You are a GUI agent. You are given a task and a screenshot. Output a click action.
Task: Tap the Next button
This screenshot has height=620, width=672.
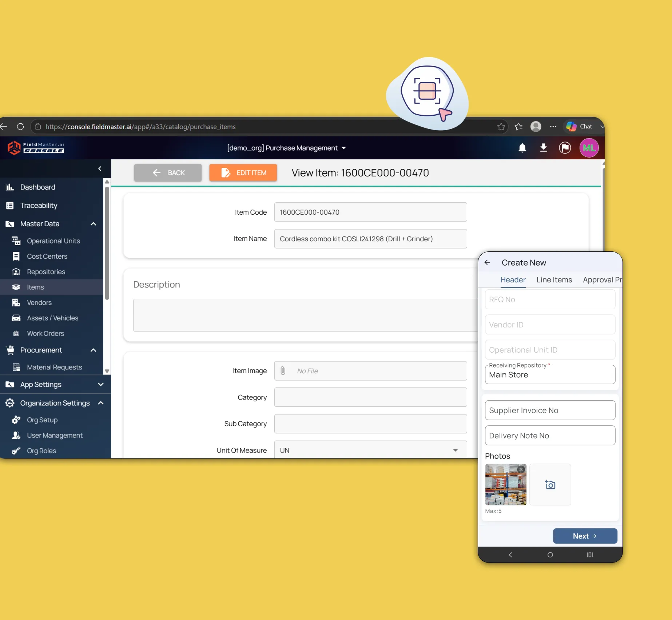(585, 536)
